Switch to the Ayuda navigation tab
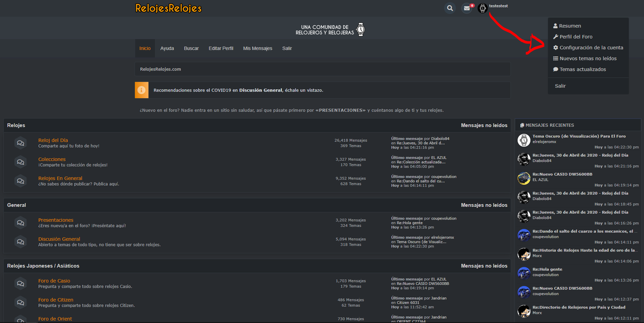Image resolution: width=644 pixels, height=323 pixels. [167, 48]
